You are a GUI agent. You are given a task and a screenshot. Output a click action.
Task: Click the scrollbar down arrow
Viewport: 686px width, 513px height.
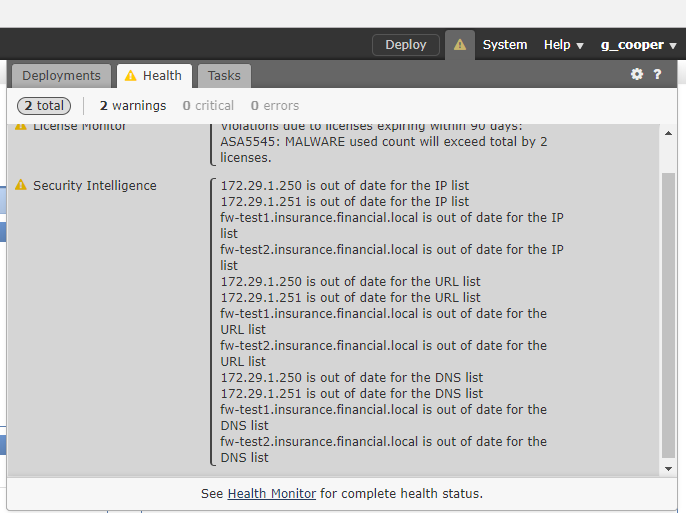pyautogui.click(x=668, y=468)
